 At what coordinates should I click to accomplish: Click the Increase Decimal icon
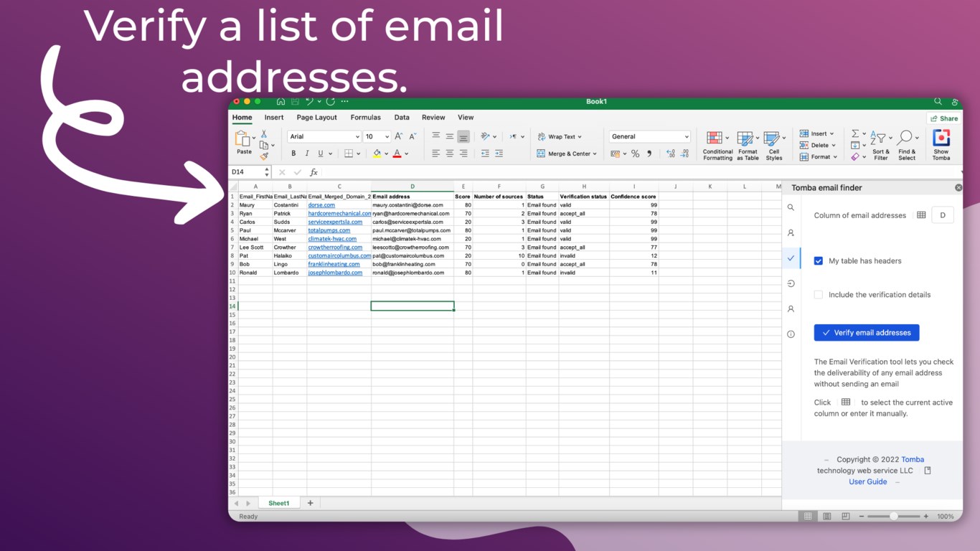(x=671, y=154)
